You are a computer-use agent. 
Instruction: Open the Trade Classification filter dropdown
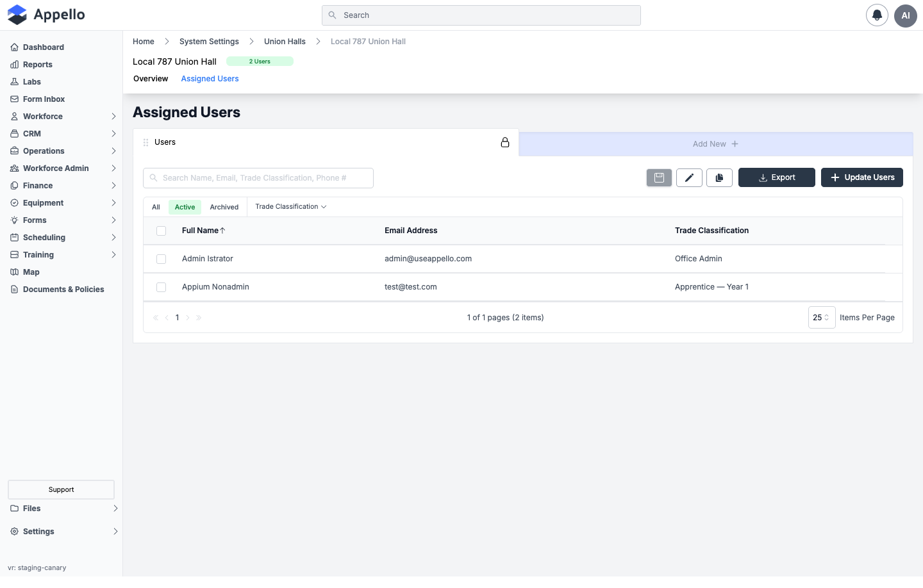(291, 206)
